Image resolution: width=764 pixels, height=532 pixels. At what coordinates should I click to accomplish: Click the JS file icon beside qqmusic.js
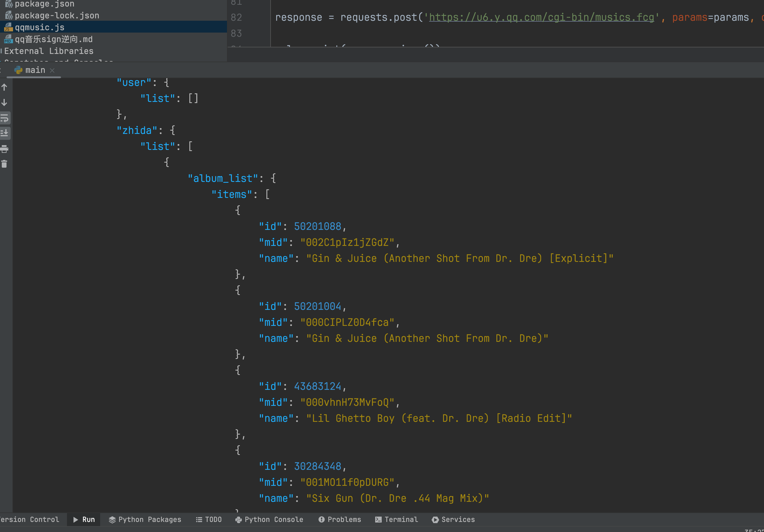pyautogui.click(x=8, y=27)
